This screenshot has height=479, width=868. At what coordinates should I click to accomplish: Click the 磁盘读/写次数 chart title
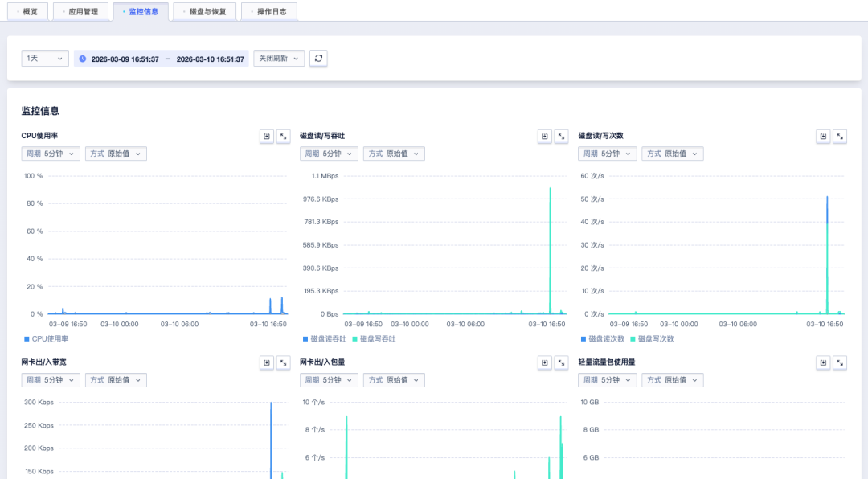click(x=600, y=136)
